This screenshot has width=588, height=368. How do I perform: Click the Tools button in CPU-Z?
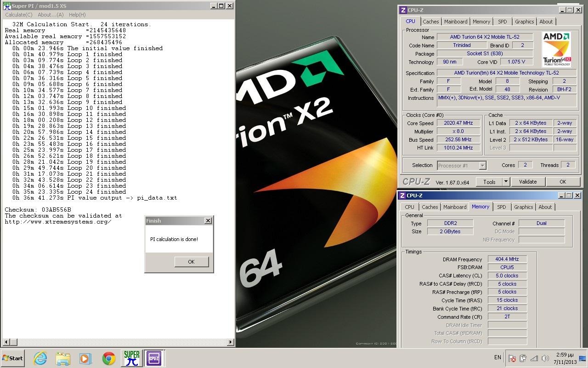[489, 182]
